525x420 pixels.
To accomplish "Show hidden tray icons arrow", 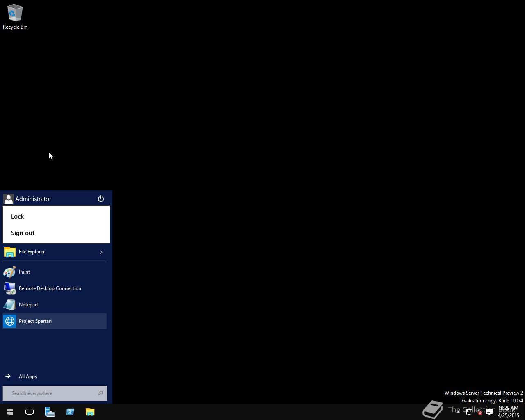I will click(x=458, y=412).
